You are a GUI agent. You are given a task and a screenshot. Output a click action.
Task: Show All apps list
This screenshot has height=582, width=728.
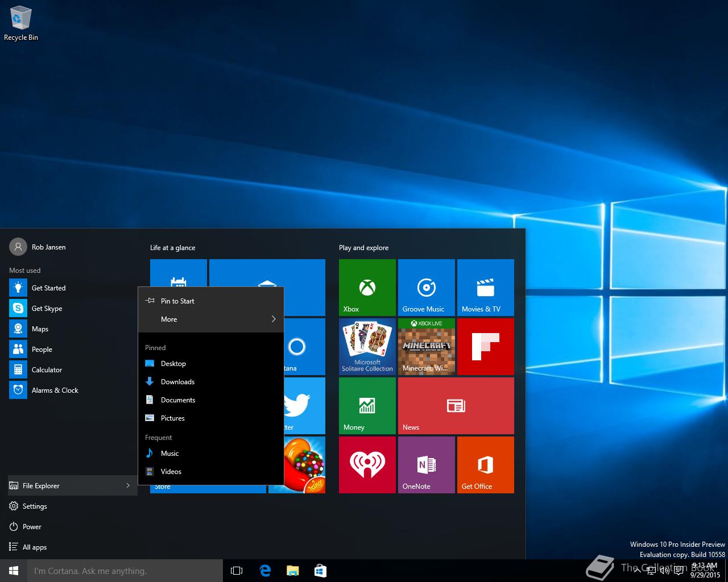tap(73, 547)
